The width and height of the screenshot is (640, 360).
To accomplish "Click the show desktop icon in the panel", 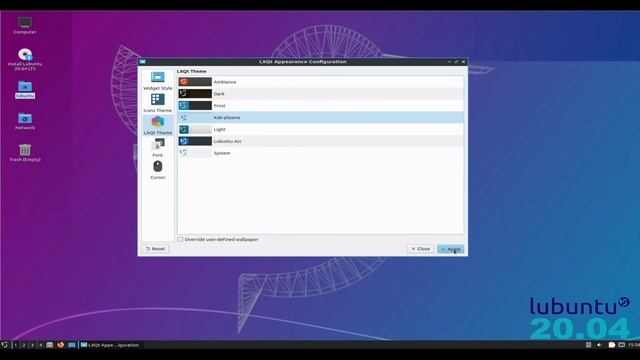I will pyautogui.click(x=71, y=345).
